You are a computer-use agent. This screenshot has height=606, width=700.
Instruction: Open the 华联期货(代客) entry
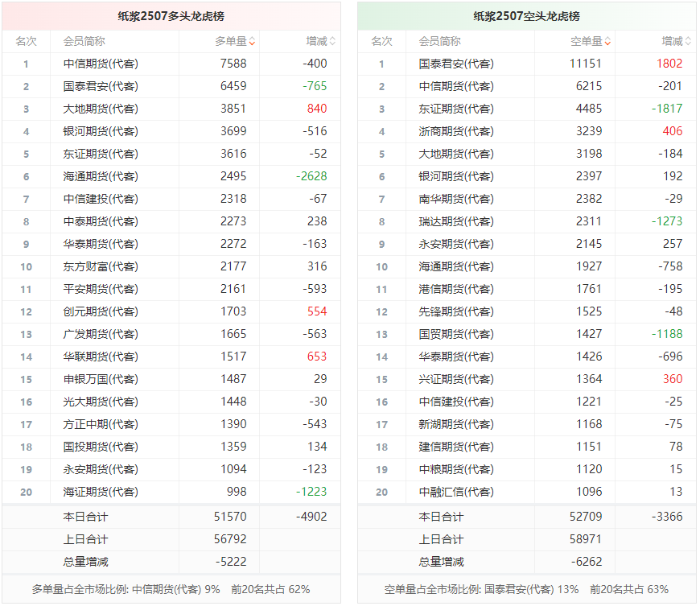pos(101,357)
